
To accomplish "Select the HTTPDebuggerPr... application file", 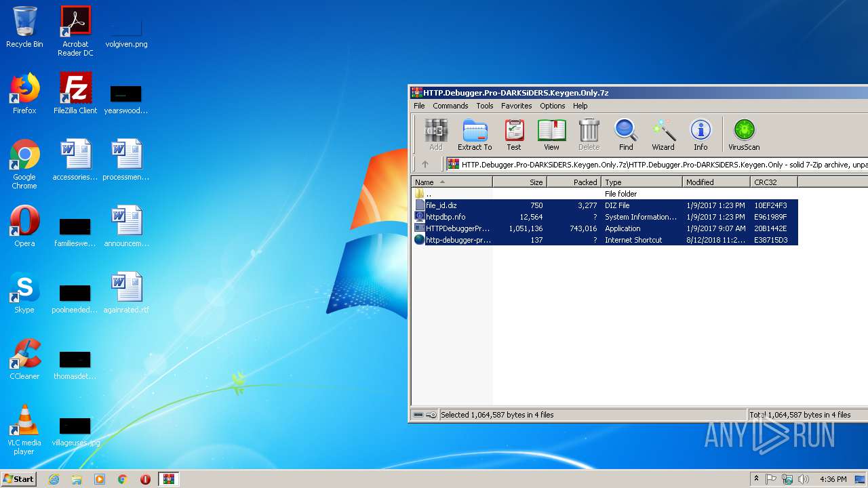I will tap(604, 228).
